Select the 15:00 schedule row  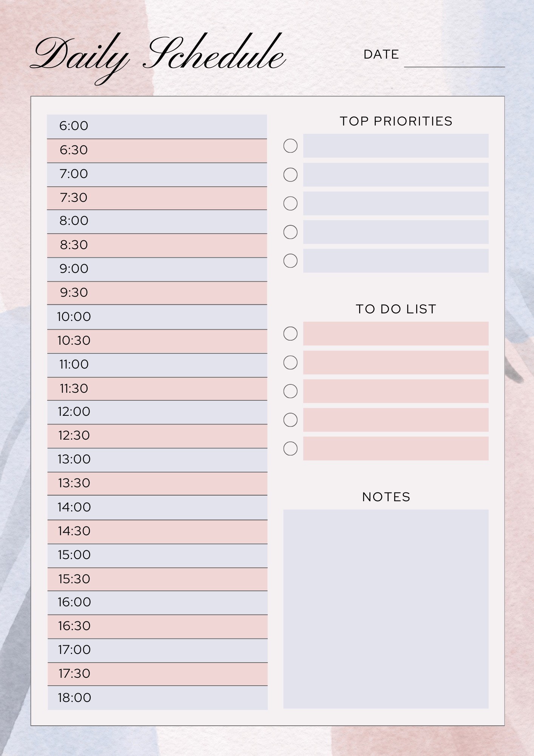tap(157, 556)
